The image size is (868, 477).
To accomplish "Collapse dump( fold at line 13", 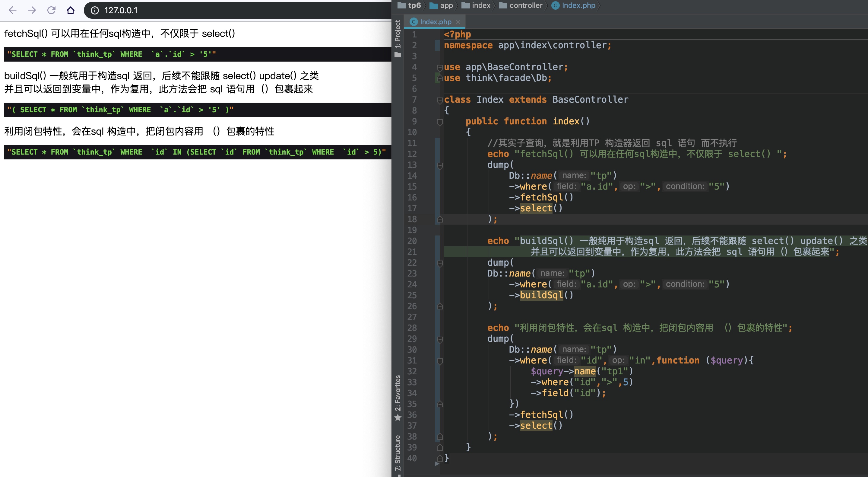I will [440, 165].
